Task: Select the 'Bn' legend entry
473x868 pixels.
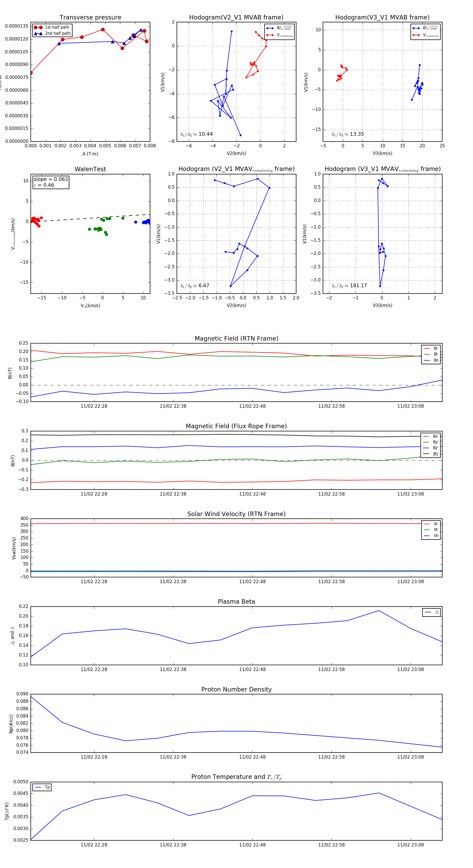Action: click(431, 360)
